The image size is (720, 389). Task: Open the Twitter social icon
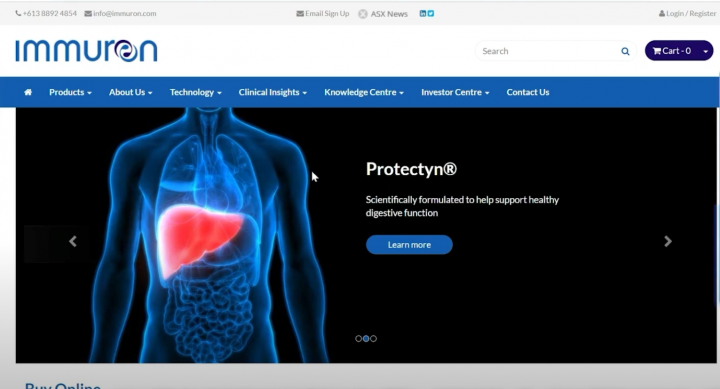(x=431, y=14)
